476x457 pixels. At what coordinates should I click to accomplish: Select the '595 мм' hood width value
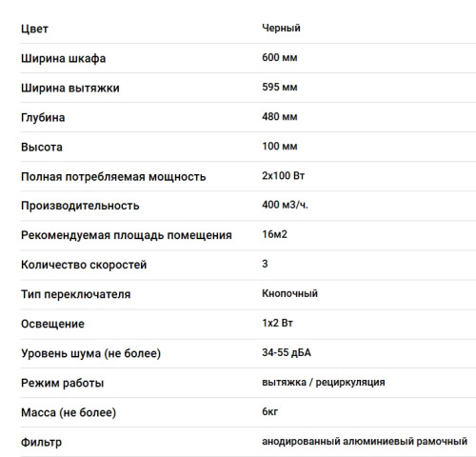[280, 87]
